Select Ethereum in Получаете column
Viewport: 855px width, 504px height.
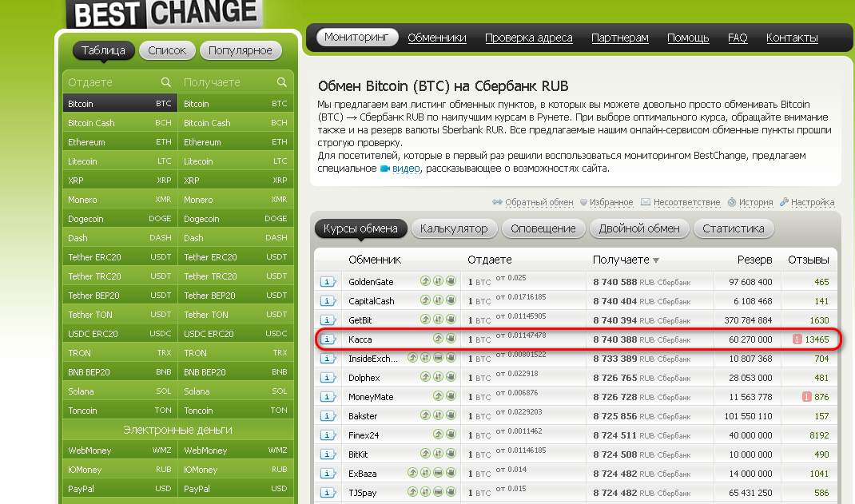coord(236,142)
